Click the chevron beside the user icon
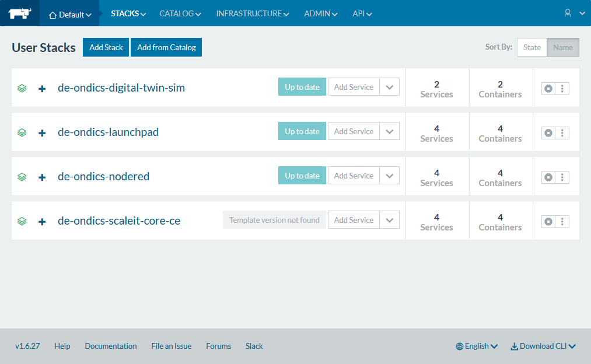 [582, 13]
